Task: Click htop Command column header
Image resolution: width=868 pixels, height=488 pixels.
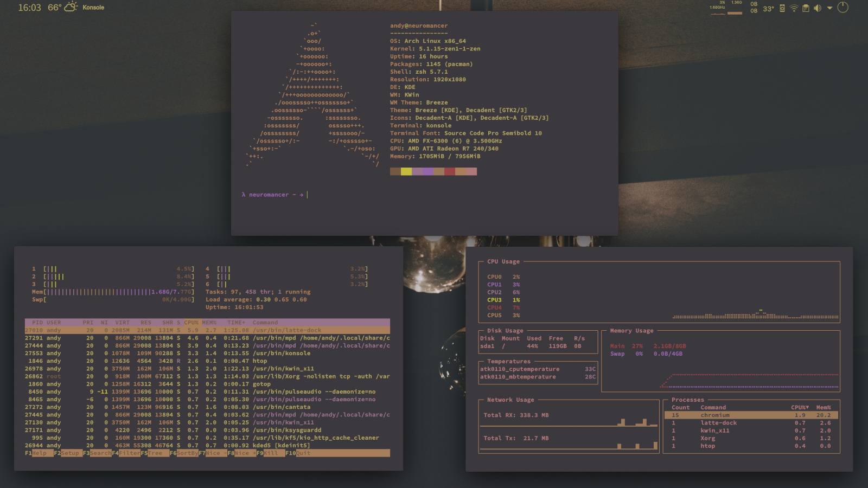Action: [x=265, y=323]
